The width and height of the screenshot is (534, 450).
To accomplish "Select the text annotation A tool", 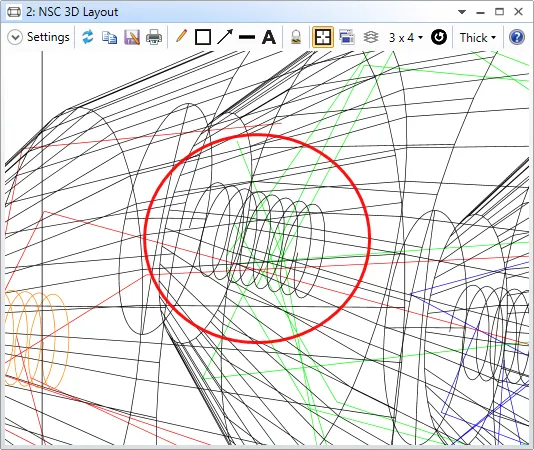I will point(269,37).
